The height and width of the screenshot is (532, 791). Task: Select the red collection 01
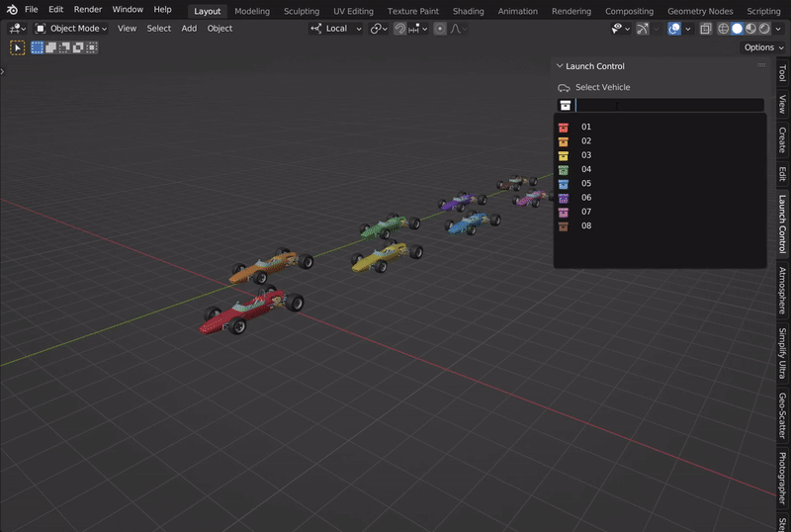659,127
